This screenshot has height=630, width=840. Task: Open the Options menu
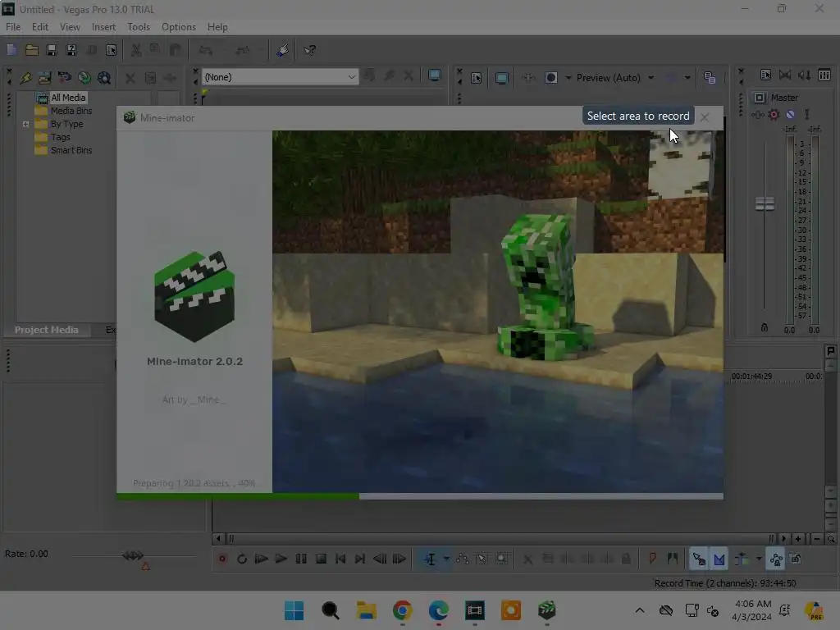point(179,27)
